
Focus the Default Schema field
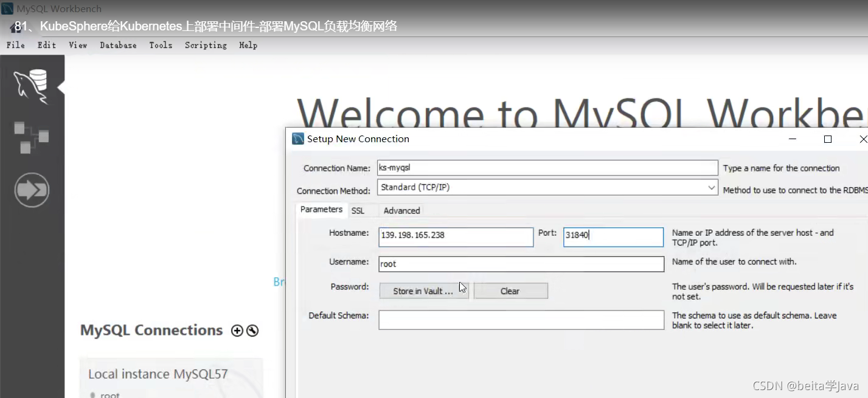[521, 320]
